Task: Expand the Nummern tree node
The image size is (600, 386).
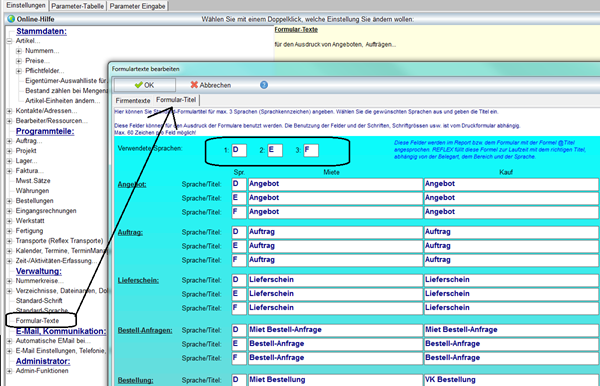Action: point(19,51)
